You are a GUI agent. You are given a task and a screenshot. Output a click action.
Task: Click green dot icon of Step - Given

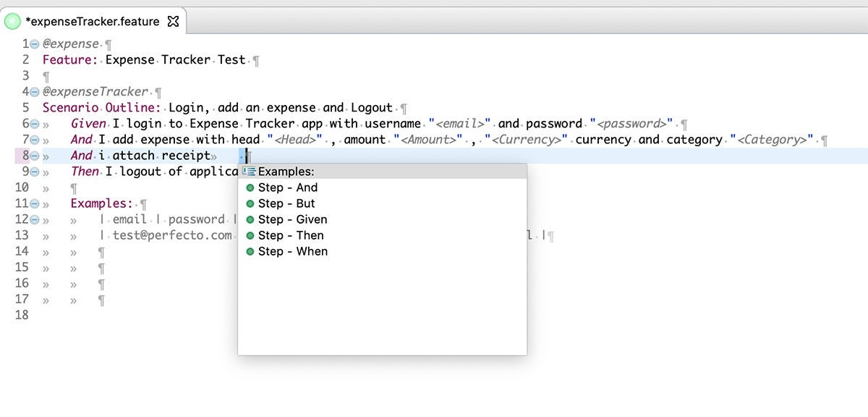[x=250, y=219]
